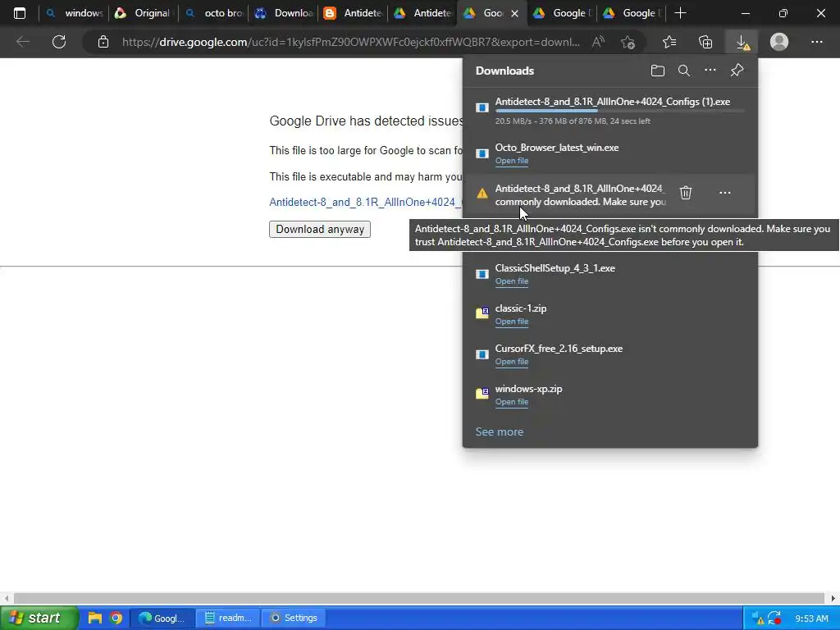
Task: Switch to the Settings taskbar window
Action: 294,619
